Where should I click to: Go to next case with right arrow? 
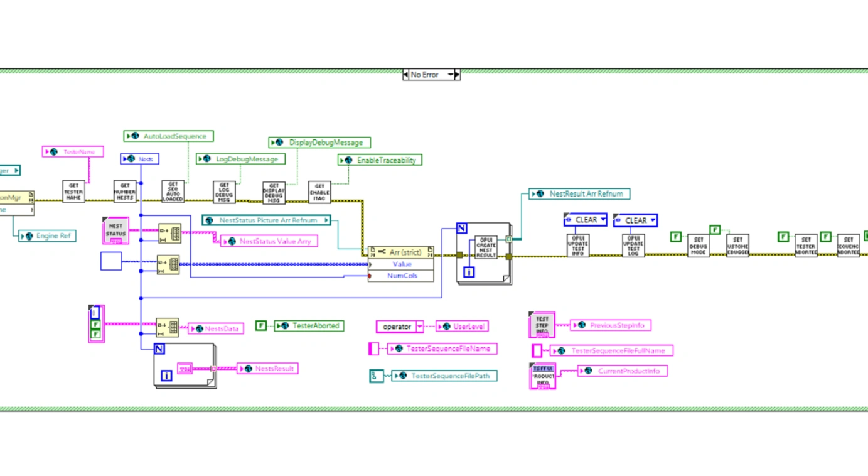coord(458,74)
